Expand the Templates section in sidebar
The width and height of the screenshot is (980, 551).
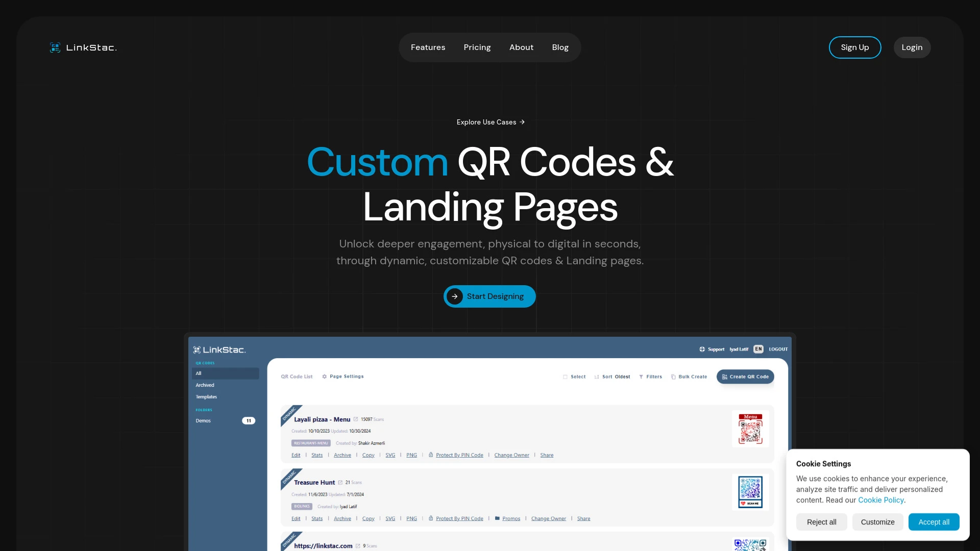point(206,396)
